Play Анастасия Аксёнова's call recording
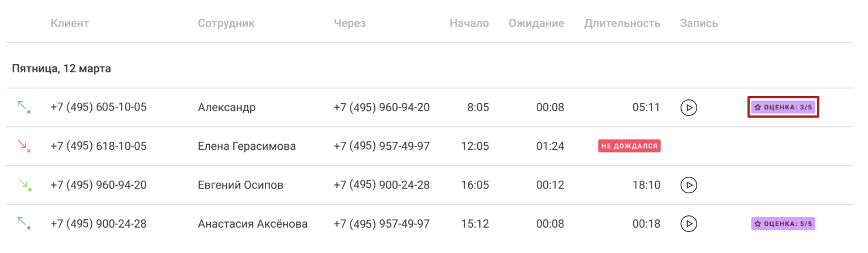 [688, 224]
